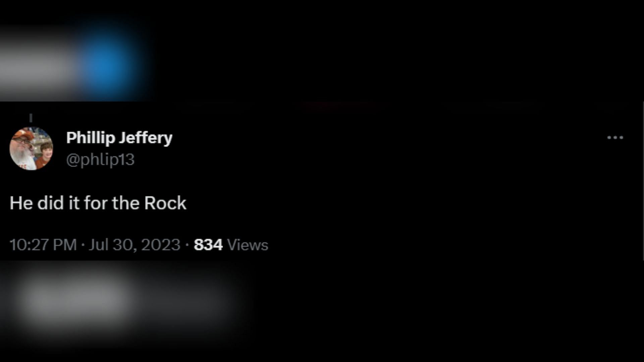Image resolution: width=644 pixels, height=362 pixels.
Task: Click the thread connector line above avatar
Action: (x=31, y=118)
